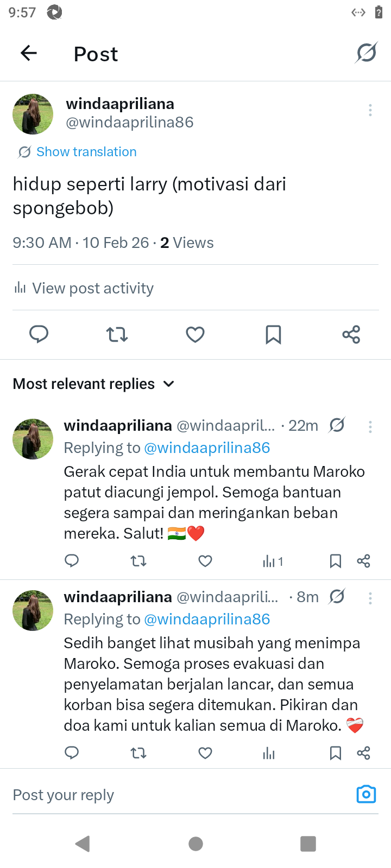Open Grok icon in top bar

tap(366, 53)
